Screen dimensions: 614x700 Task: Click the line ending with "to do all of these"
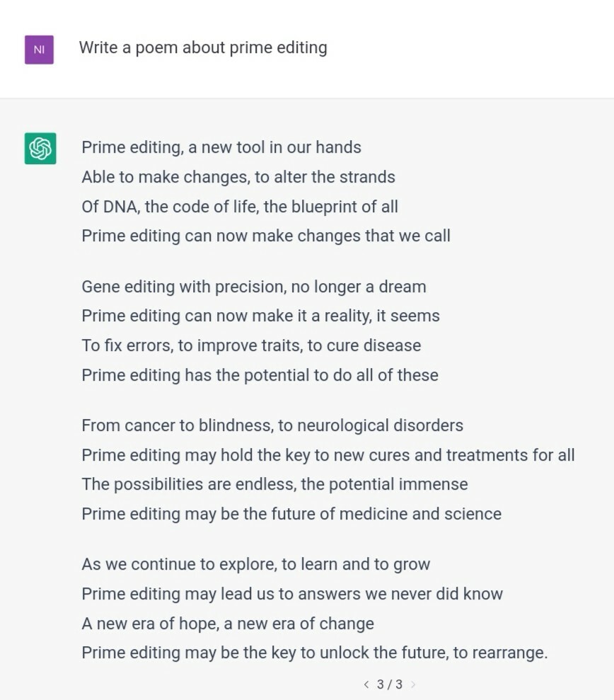point(260,375)
